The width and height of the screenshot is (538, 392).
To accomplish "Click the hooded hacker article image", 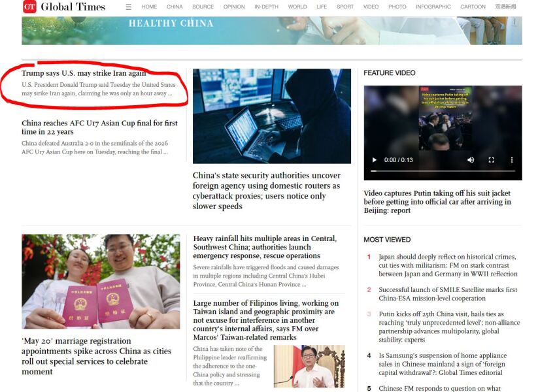I will pyautogui.click(x=272, y=116).
